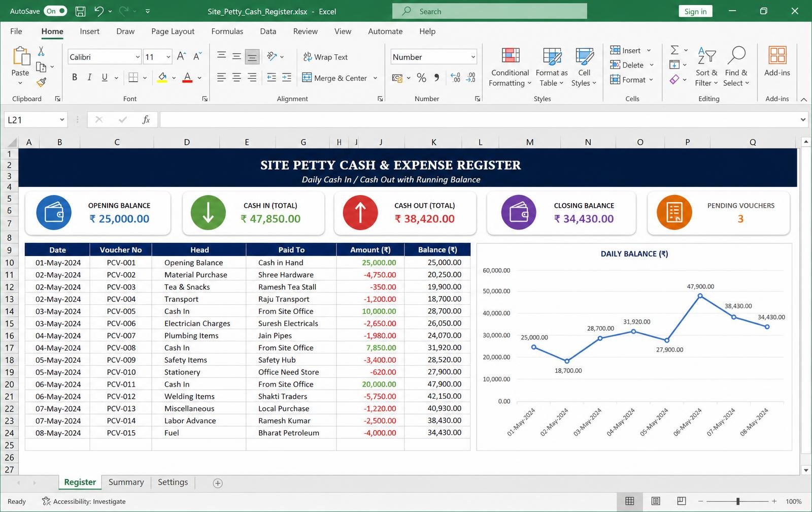Click Format in Cells group
The image size is (812, 512).
click(x=632, y=80)
